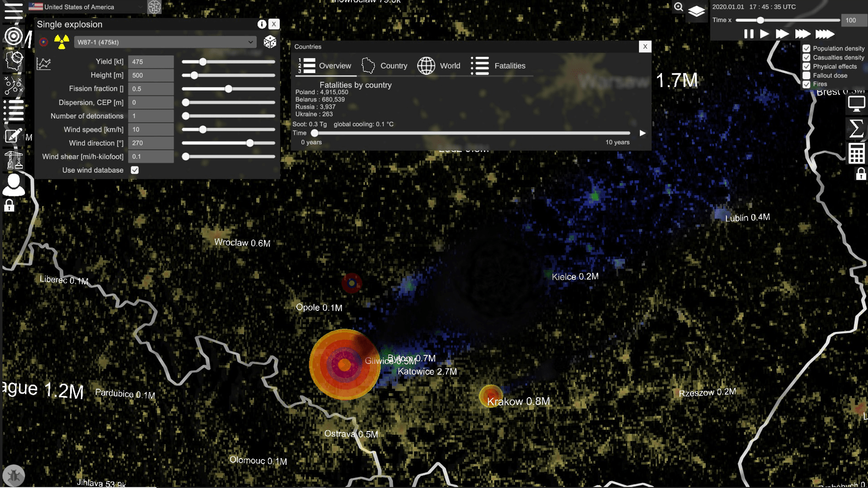Open the list tool in left sidebar
Image resolution: width=868 pixels, height=488 pixels.
tap(13, 110)
